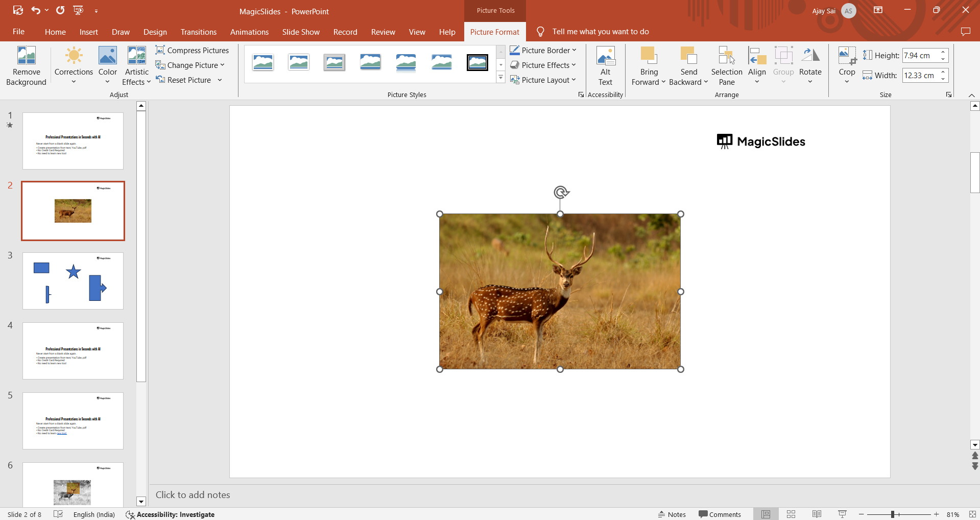Fit slide to current window
This screenshot has height=520, width=980.
(972, 514)
